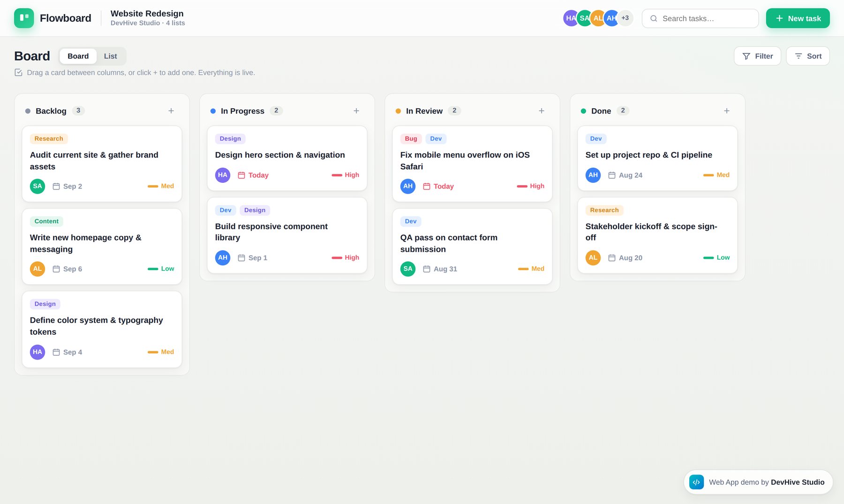Add a card to In Progress column
Screen dimensions: 844x504
click(356, 111)
